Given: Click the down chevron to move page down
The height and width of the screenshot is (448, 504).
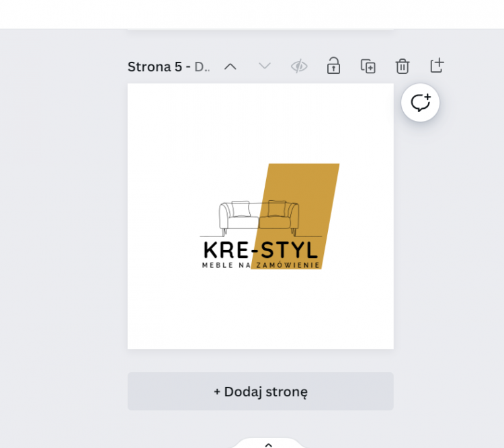Looking at the screenshot, I should tap(265, 66).
